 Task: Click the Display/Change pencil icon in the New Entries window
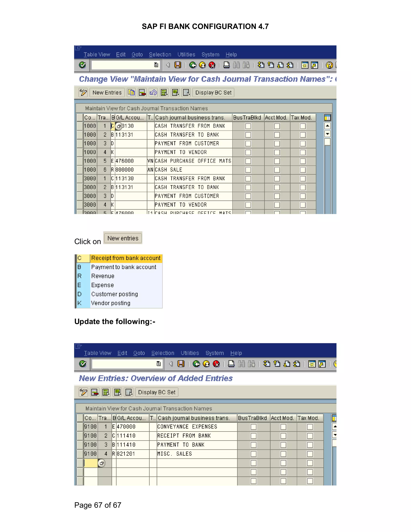(x=83, y=392)
